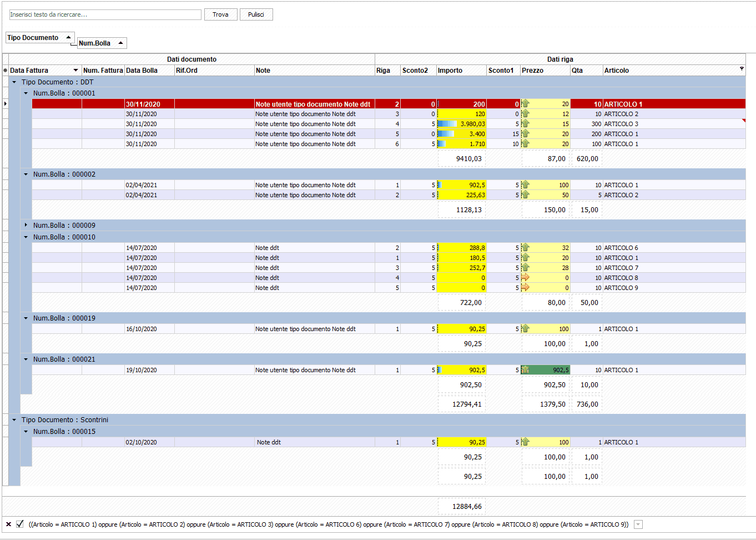Click orange price arrow in ARTICOLO 9 row
This screenshot has height=540, width=756.
526,288
